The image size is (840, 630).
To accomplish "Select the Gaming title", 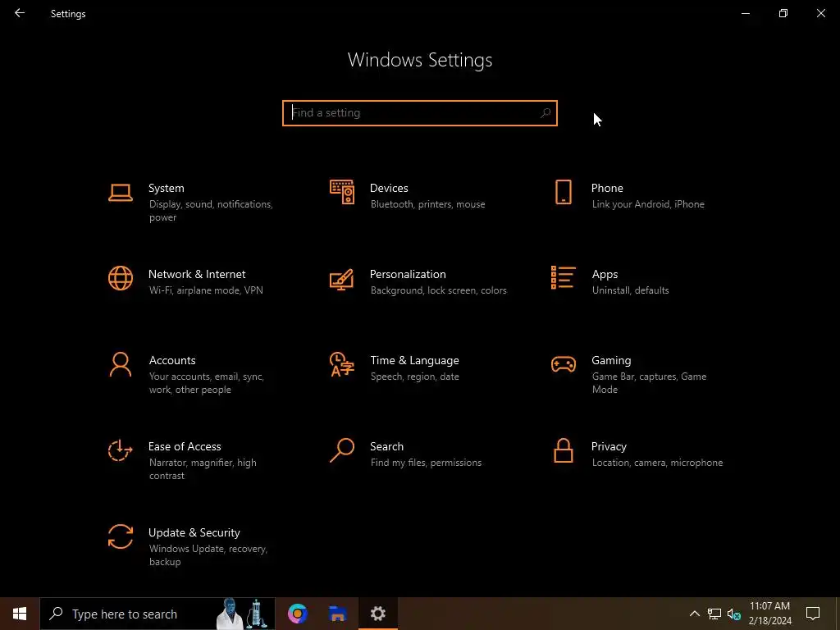I will 611,361.
